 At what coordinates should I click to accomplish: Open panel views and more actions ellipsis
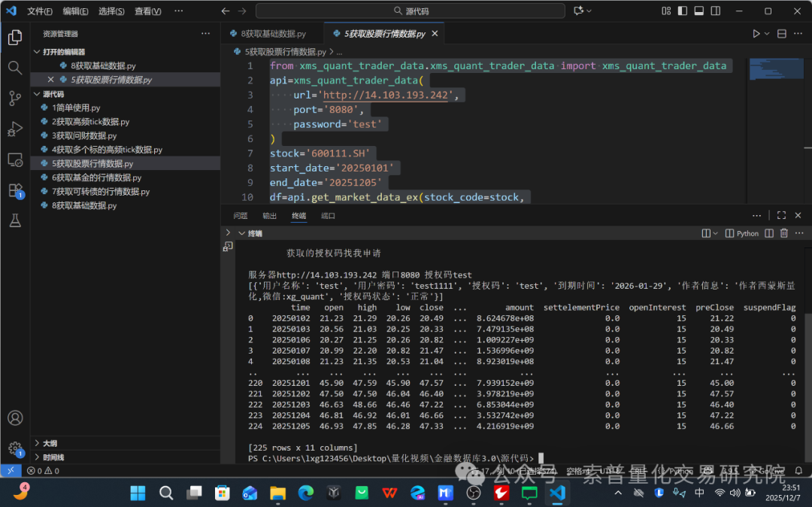coord(756,215)
